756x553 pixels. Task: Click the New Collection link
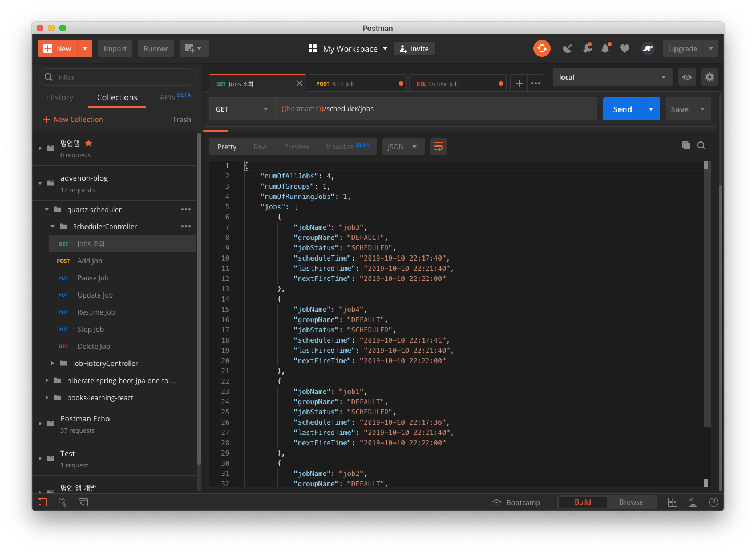(x=73, y=119)
